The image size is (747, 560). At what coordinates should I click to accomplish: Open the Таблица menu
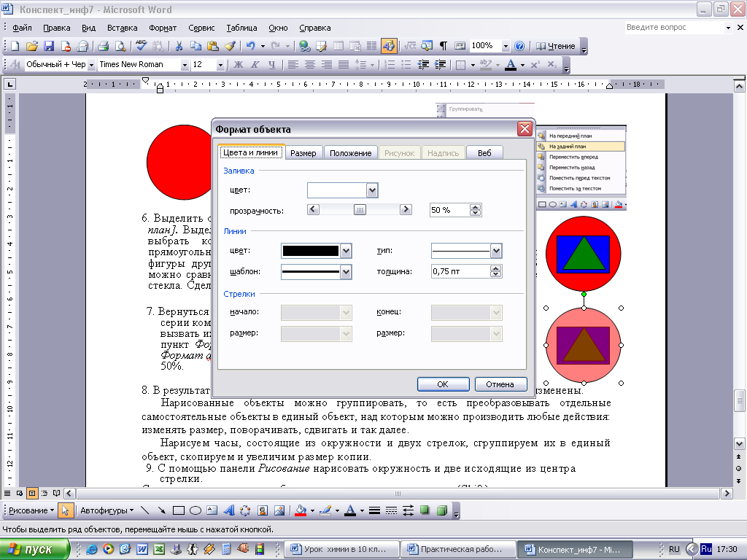(241, 28)
